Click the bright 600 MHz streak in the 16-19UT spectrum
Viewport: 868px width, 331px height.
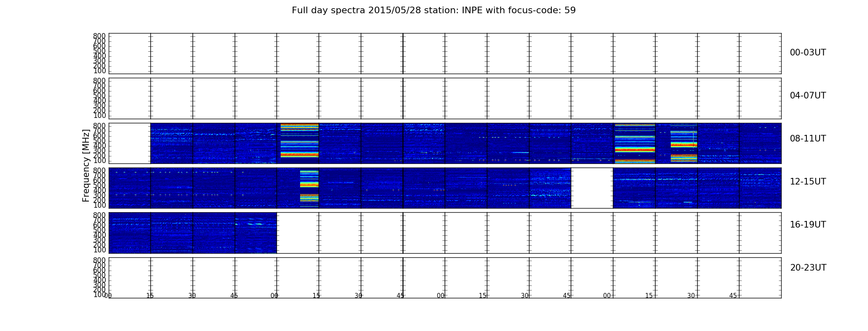tap(254, 224)
